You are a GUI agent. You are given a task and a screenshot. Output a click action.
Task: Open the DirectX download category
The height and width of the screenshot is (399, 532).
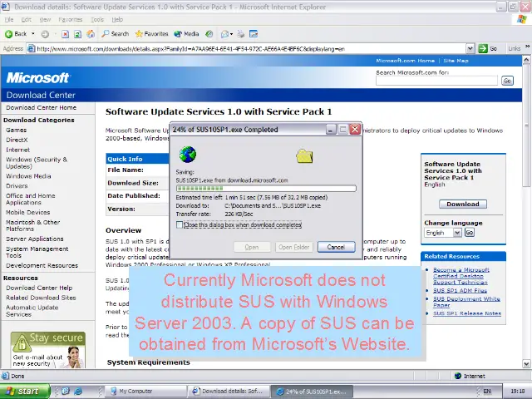(x=17, y=140)
